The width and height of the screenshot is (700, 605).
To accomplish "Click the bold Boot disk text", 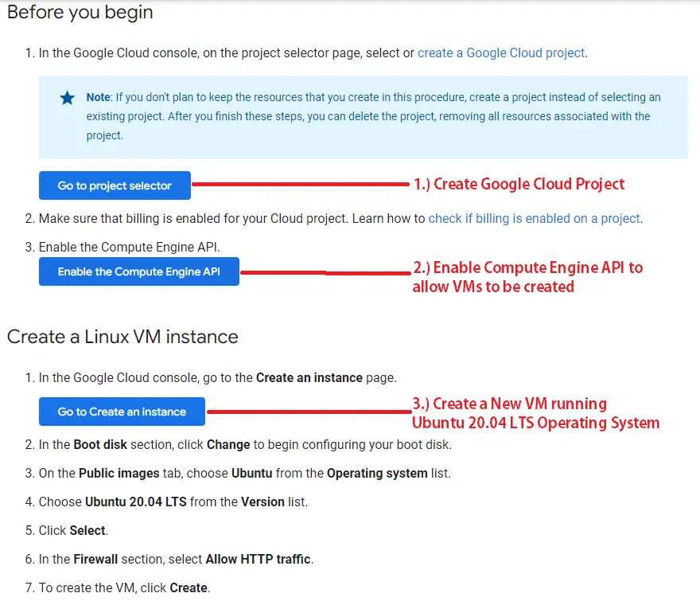I will 100,445.
